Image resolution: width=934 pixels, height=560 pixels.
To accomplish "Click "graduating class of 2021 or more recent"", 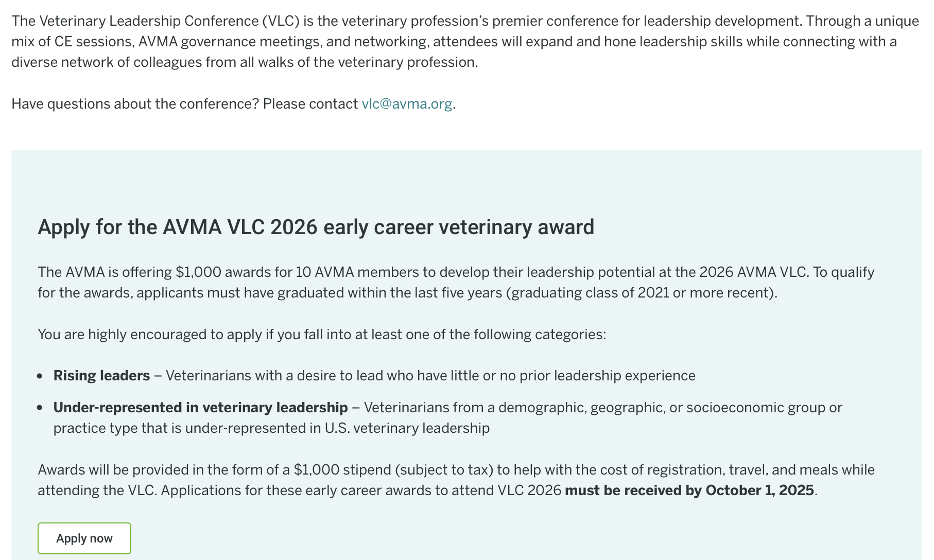I will tap(641, 293).
